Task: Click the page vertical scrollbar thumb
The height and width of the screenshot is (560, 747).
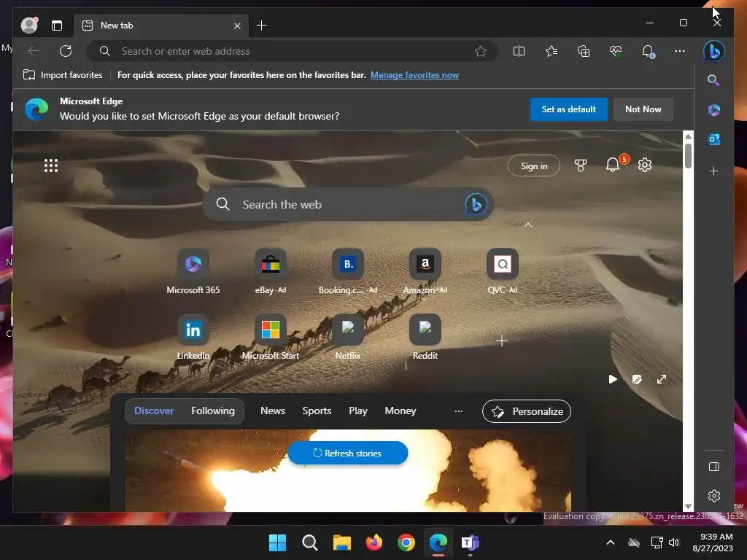Action: pyautogui.click(x=688, y=156)
